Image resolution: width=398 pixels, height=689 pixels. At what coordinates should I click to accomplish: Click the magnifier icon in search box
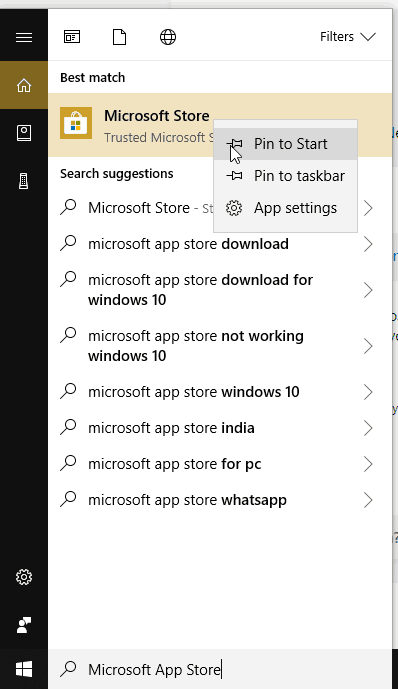68,669
